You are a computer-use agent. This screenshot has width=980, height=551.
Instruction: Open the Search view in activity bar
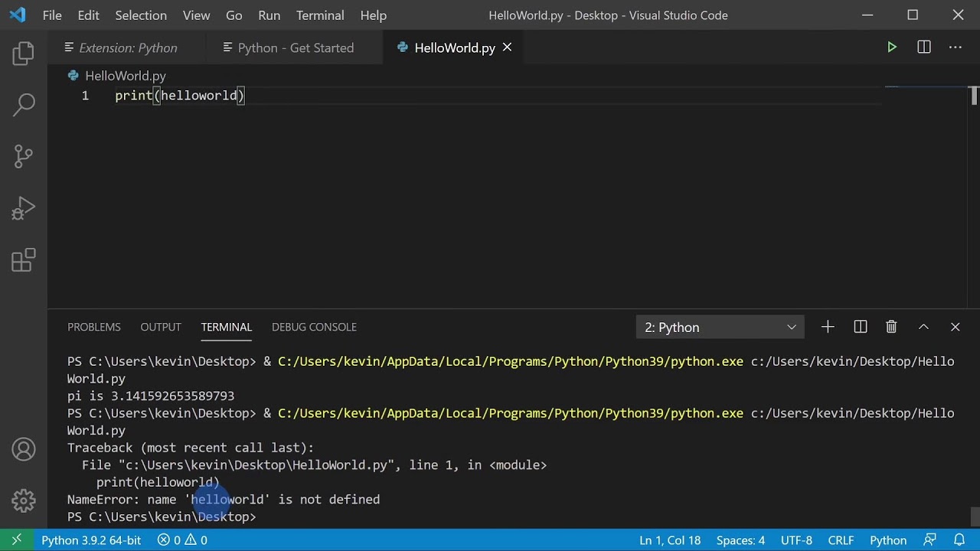[x=24, y=105]
